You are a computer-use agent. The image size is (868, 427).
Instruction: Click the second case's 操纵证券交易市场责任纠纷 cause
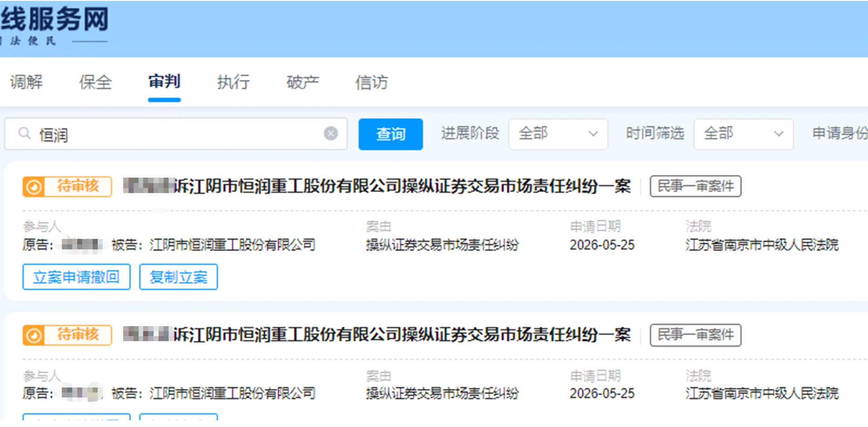(x=442, y=393)
